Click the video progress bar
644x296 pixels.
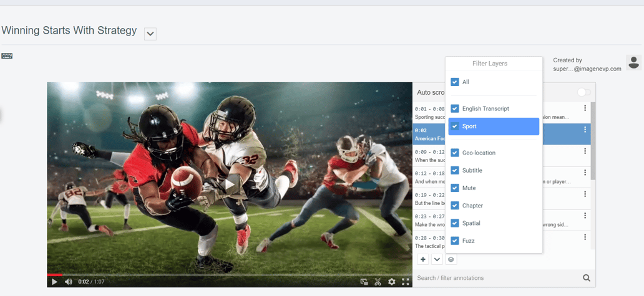click(x=230, y=275)
